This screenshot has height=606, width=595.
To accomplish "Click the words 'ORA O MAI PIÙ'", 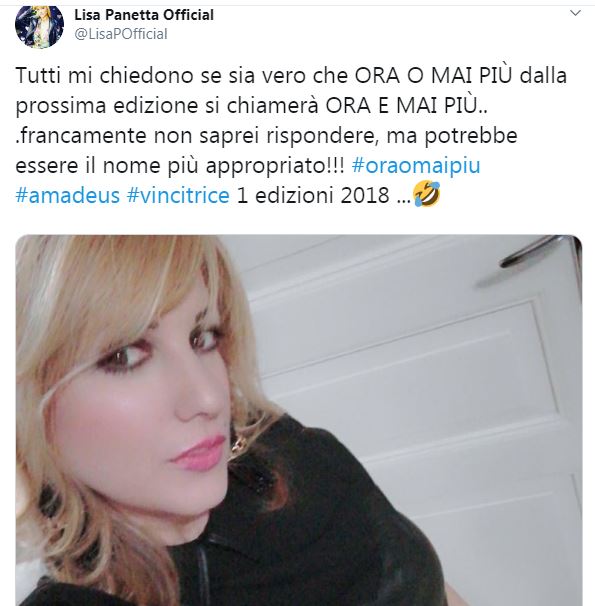I will pos(434,75).
